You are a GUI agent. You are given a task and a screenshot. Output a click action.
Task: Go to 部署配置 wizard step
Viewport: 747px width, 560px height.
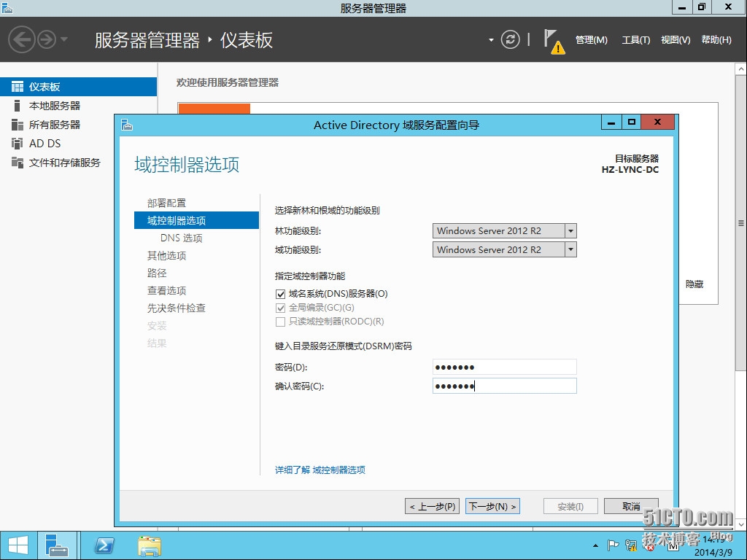point(166,203)
